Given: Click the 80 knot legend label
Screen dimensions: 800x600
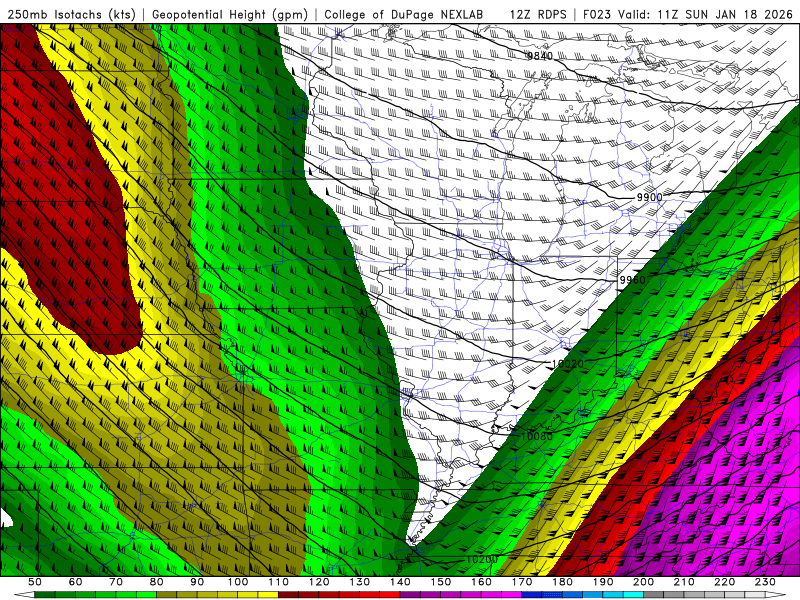Looking at the screenshot, I should tap(157, 582).
